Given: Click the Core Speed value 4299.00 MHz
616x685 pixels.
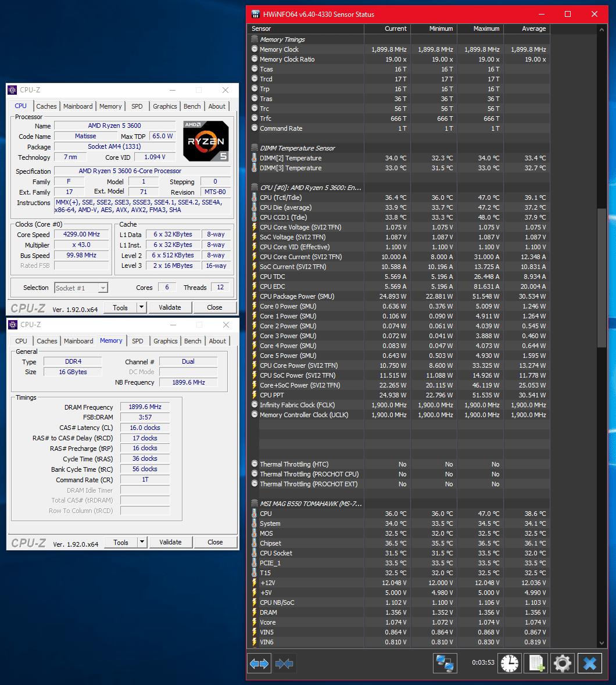Looking at the screenshot, I should (x=81, y=234).
